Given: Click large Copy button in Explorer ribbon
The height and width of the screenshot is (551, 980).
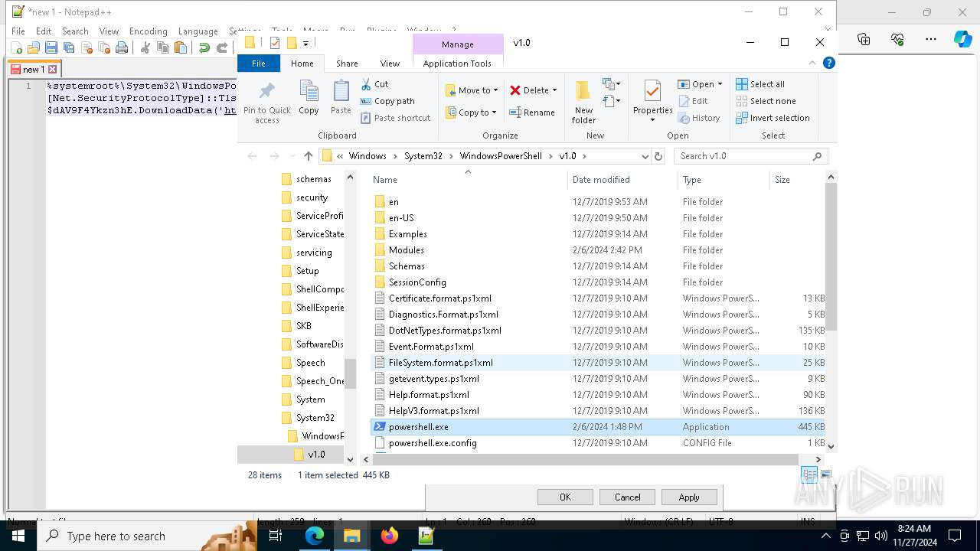Looking at the screenshot, I should point(309,97).
